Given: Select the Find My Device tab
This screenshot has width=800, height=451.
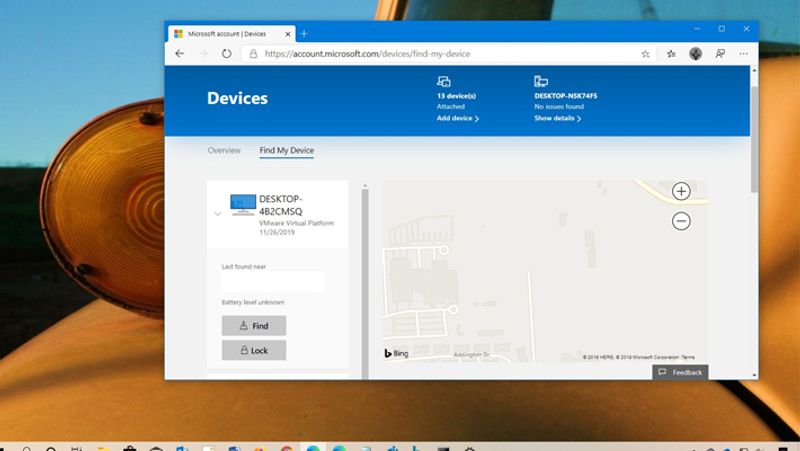Looking at the screenshot, I should coord(287,151).
